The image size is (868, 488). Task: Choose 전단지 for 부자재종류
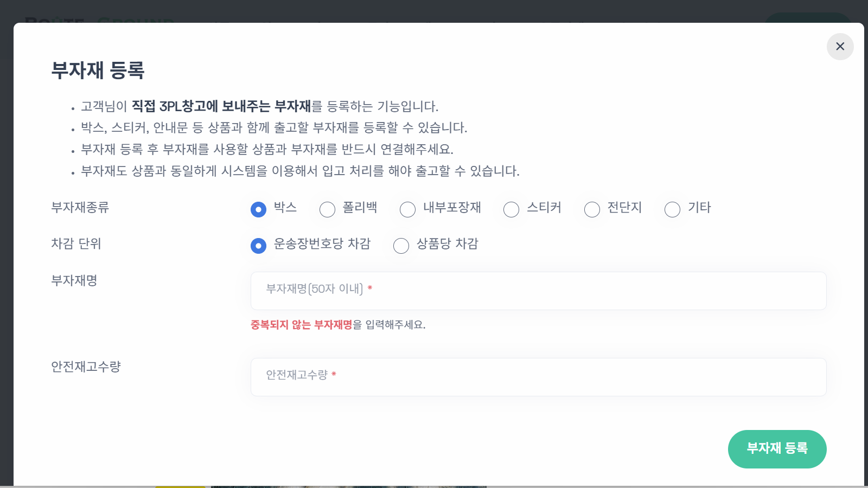coord(591,209)
